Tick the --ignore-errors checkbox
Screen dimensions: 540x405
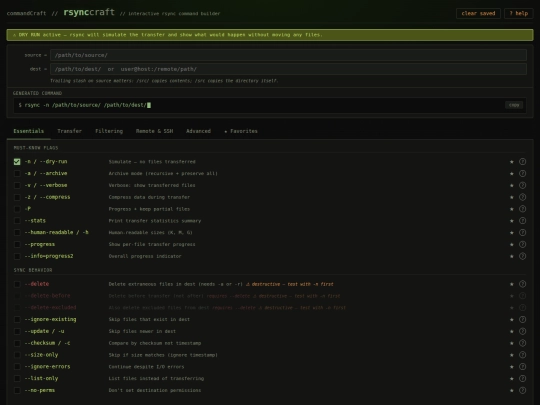[17, 367]
